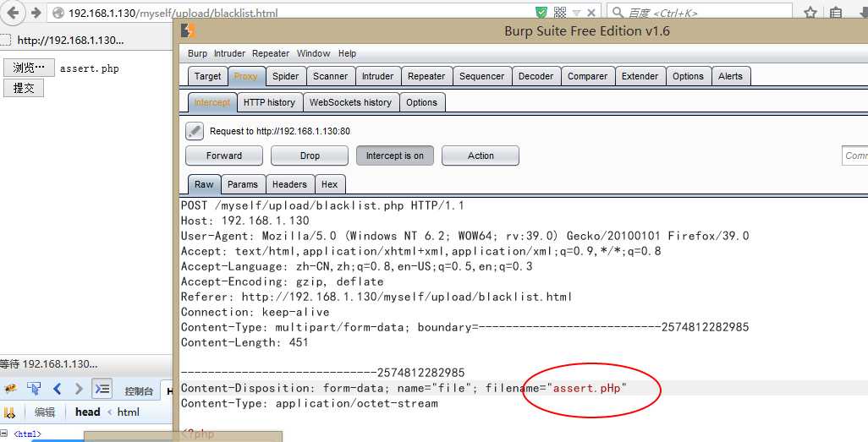Open the Burp menu

(197, 53)
